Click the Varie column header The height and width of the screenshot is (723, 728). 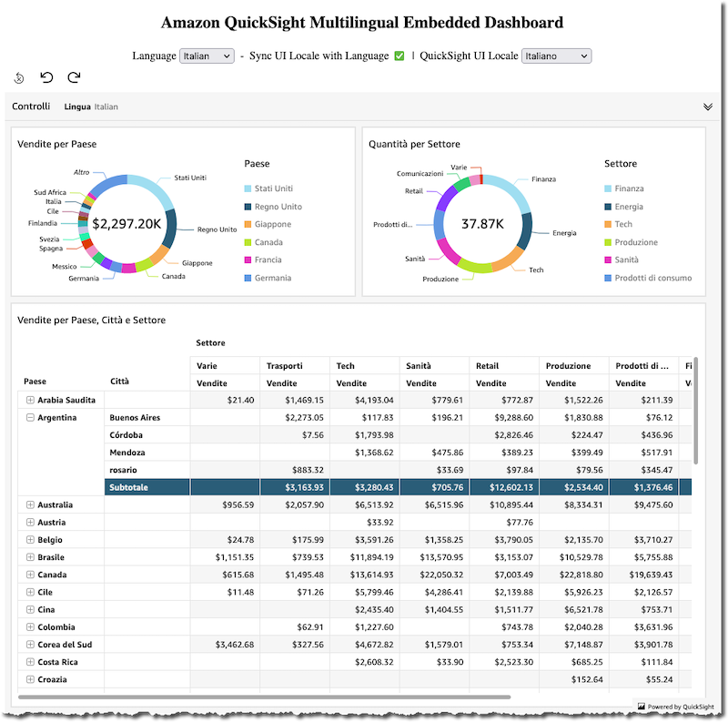(225, 366)
